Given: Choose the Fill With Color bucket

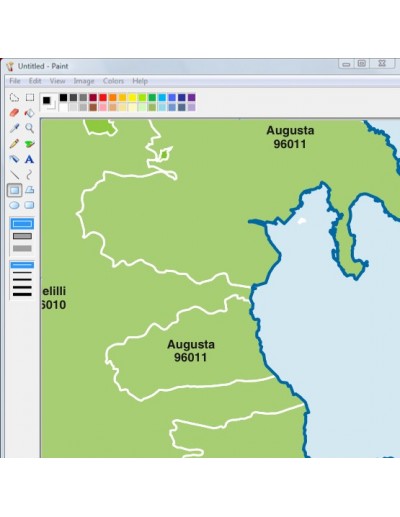Looking at the screenshot, I should point(30,113).
